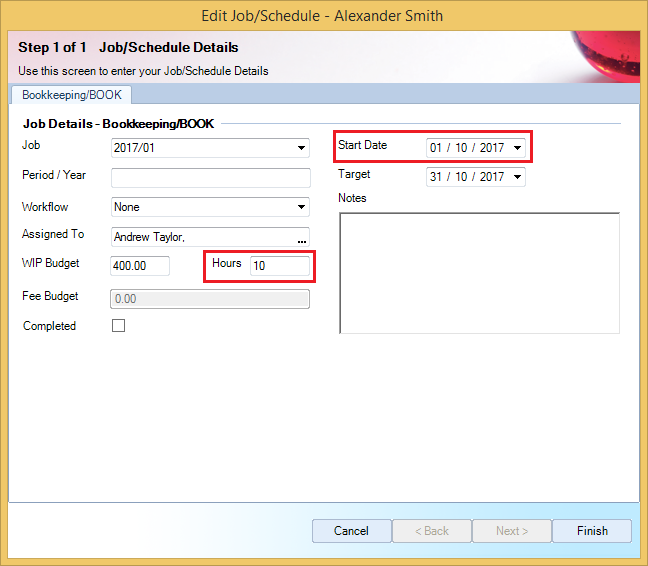Click the WIP Budget label
The image size is (648, 566).
50,263
